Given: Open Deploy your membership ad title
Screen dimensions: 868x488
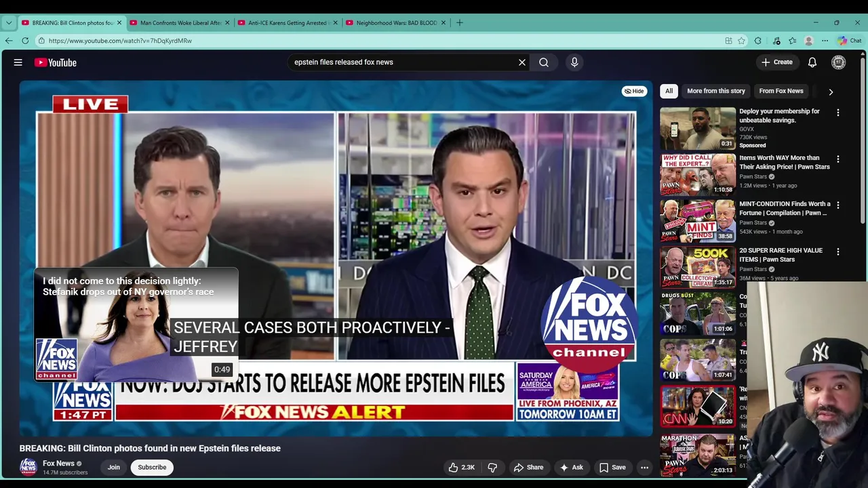Looking at the screenshot, I should click(779, 115).
